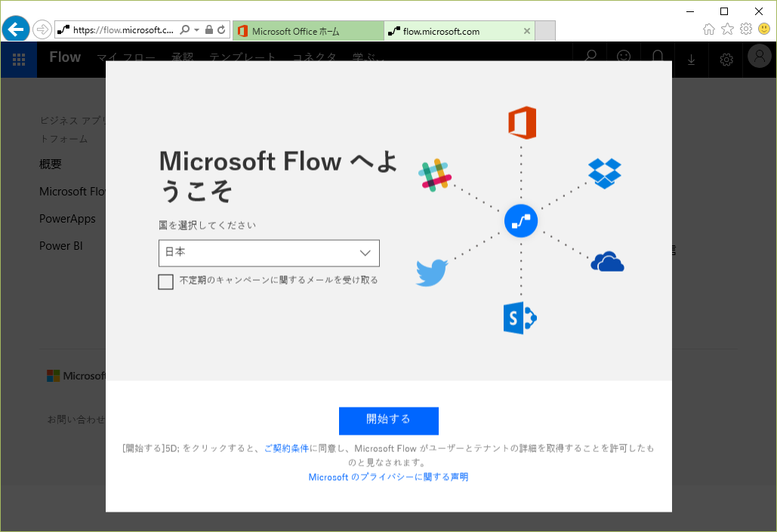Click the Flow header smiley feedback icon
The height and width of the screenshot is (532, 777).
624,56
